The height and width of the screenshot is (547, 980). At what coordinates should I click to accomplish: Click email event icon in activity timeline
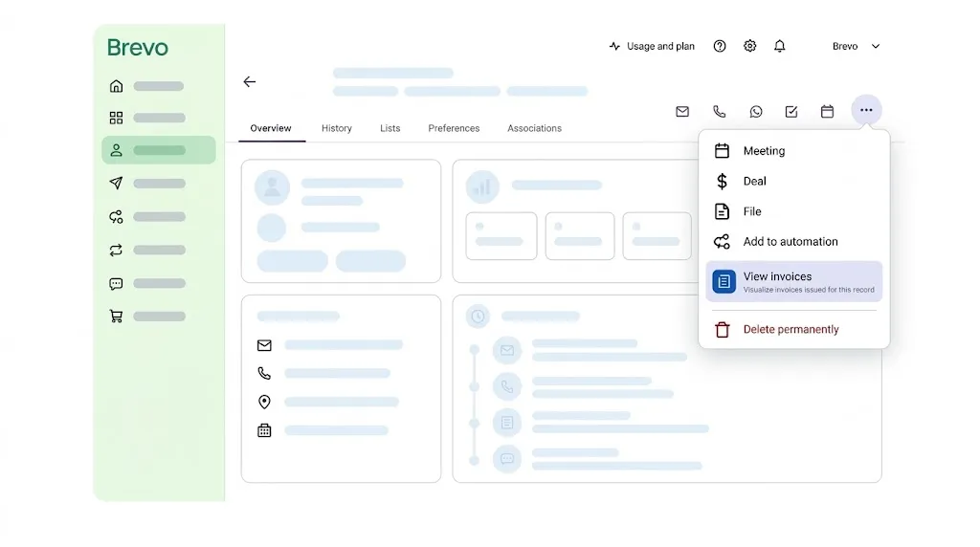point(507,350)
